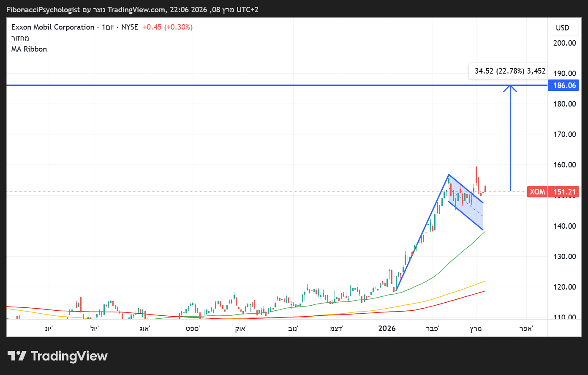Click the "'דצמ" month on time axis
Viewport: 588px width, 375px height.
pos(337,328)
